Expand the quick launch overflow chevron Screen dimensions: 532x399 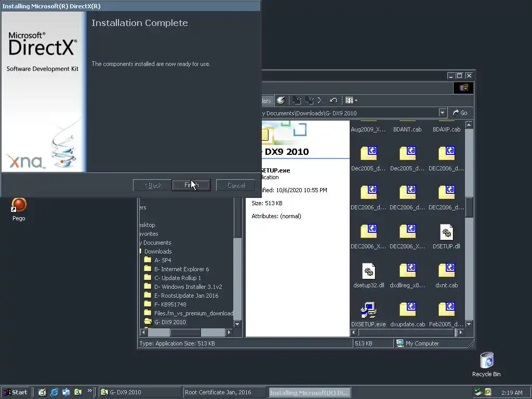[x=89, y=391]
